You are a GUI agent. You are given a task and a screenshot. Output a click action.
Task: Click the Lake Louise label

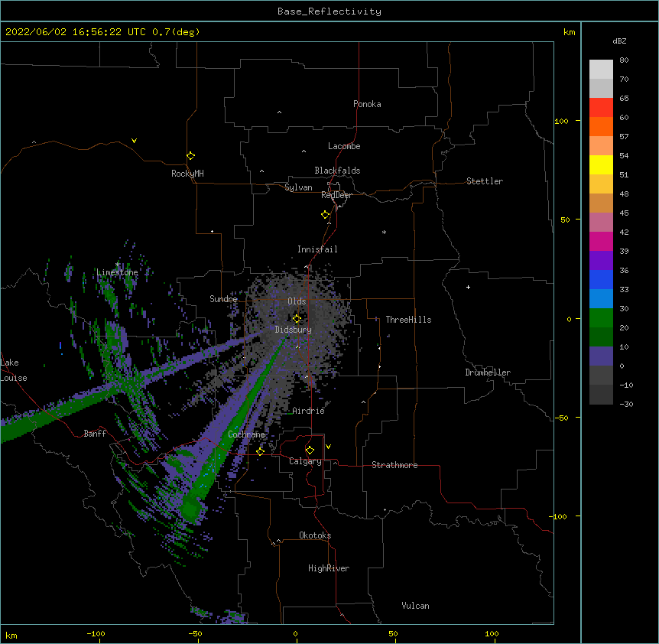(x=14, y=370)
